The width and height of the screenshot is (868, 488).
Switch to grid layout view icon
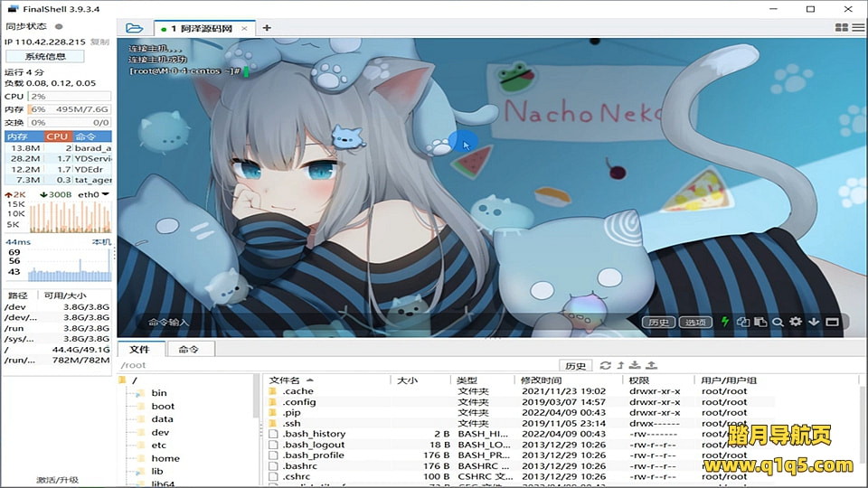(842, 28)
